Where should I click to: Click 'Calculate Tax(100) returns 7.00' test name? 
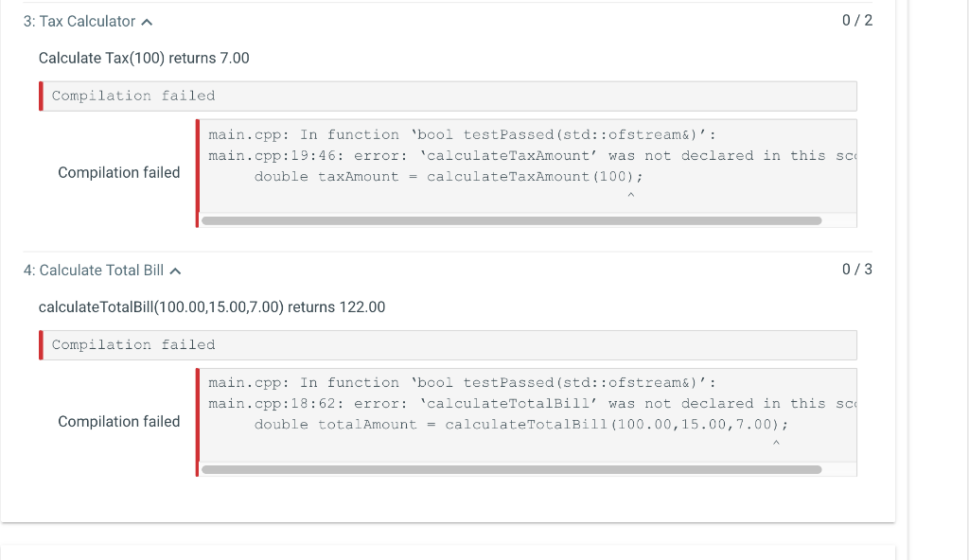pos(144,58)
